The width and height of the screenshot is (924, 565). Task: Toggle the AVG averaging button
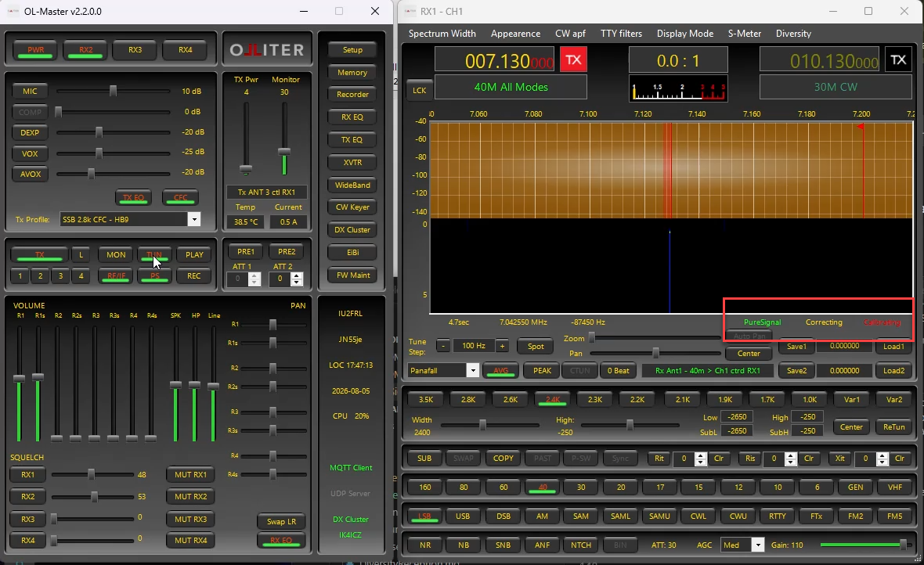(x=501, y=371)
